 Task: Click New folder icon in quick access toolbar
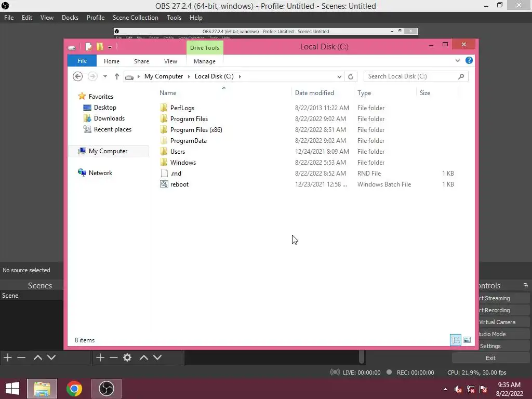tap(99, 47)
